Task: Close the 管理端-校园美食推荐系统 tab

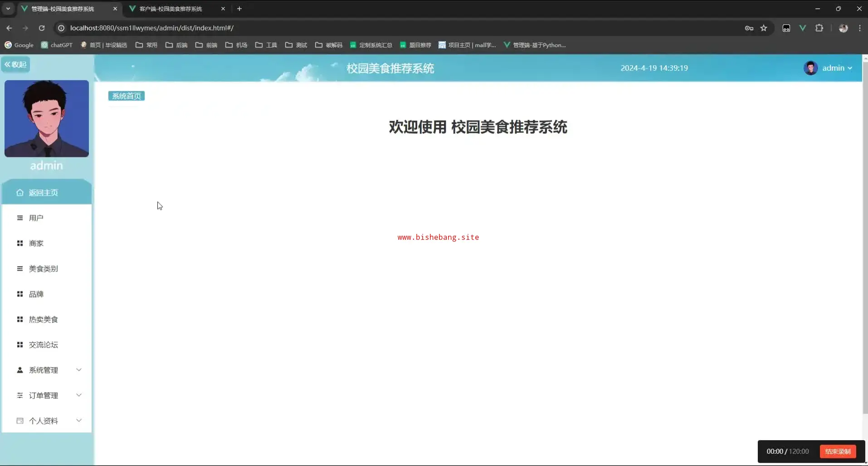Action: (115, 9)
